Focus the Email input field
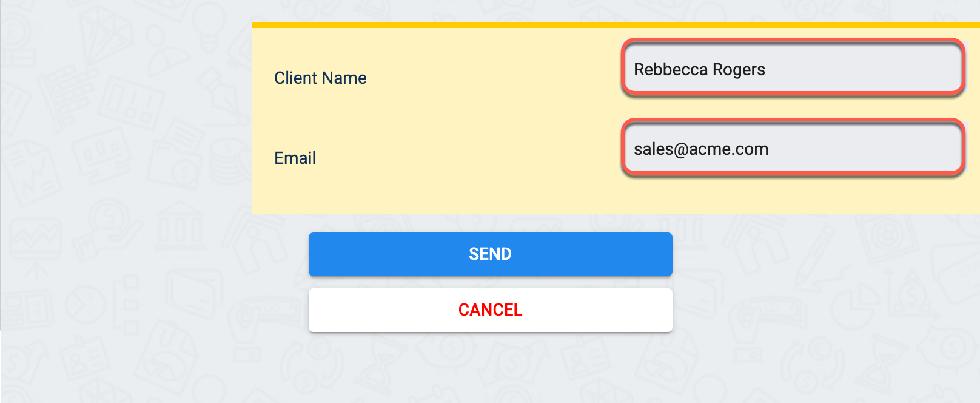 click(793, 147)
